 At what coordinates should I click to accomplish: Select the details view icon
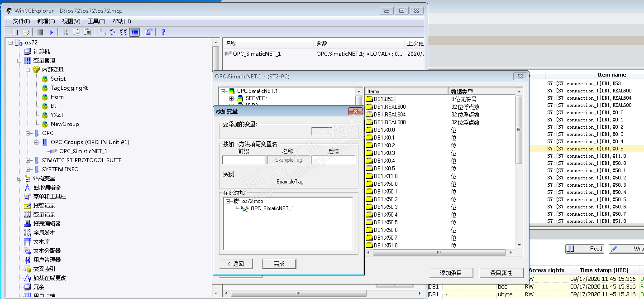pos(134,32)
